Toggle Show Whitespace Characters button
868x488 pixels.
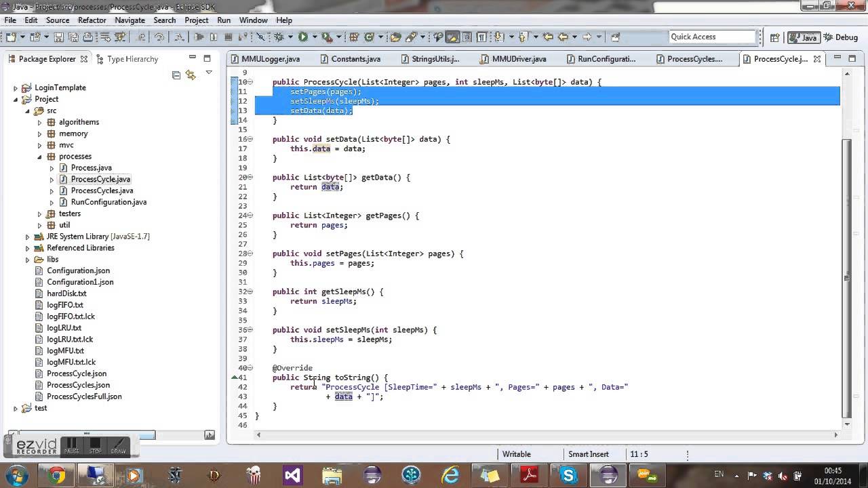(481, 37)
